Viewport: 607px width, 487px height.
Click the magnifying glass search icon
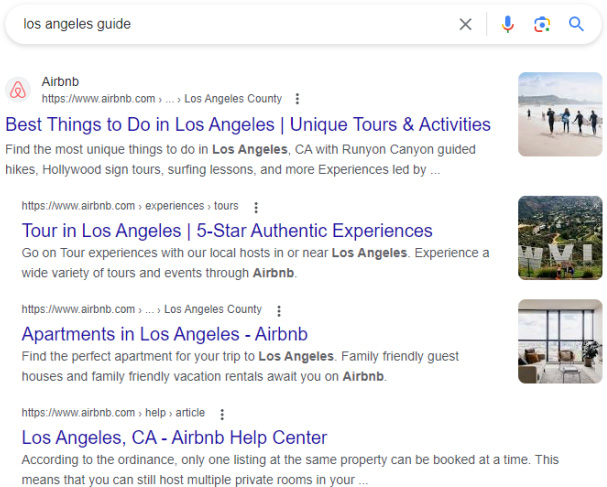pos(576,24)
